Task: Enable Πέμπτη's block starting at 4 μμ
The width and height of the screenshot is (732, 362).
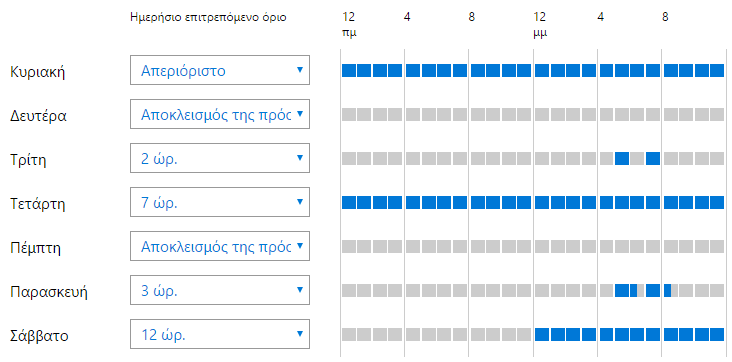Action: 606,246
